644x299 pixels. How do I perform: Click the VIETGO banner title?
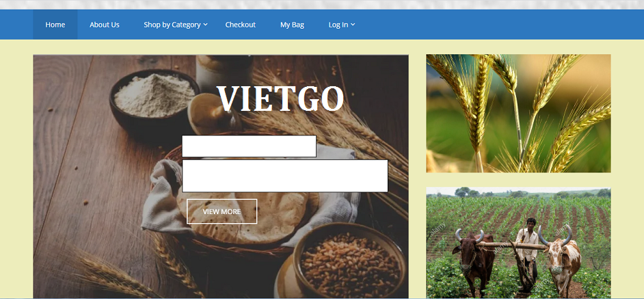(x=280, y=99)
